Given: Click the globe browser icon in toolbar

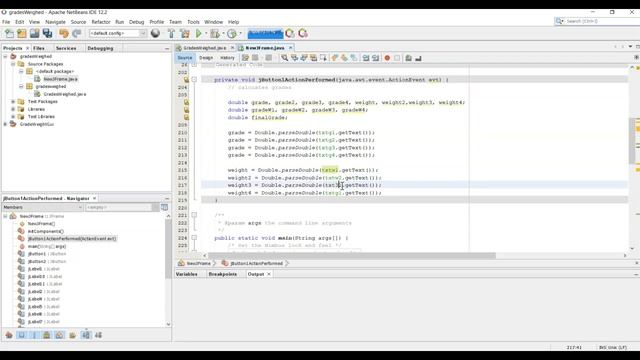Looking at the screenshot, I should coord(155,33).
